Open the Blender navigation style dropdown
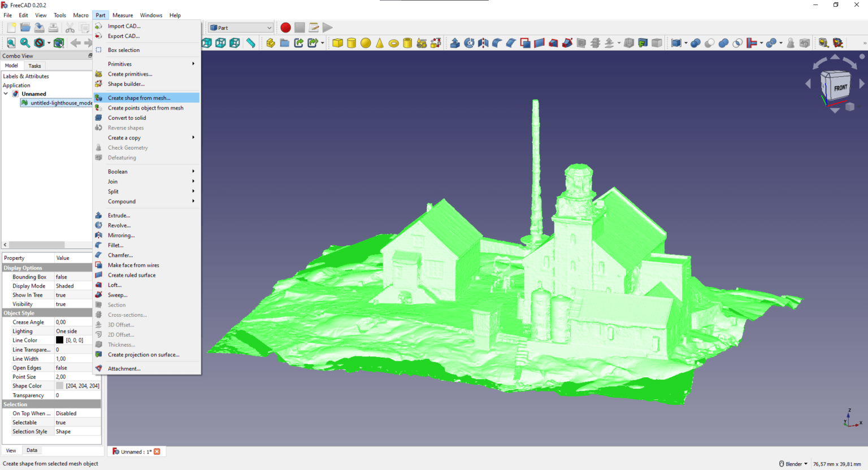Viewport: 868px width, 470px height. (x=793, y=464)
